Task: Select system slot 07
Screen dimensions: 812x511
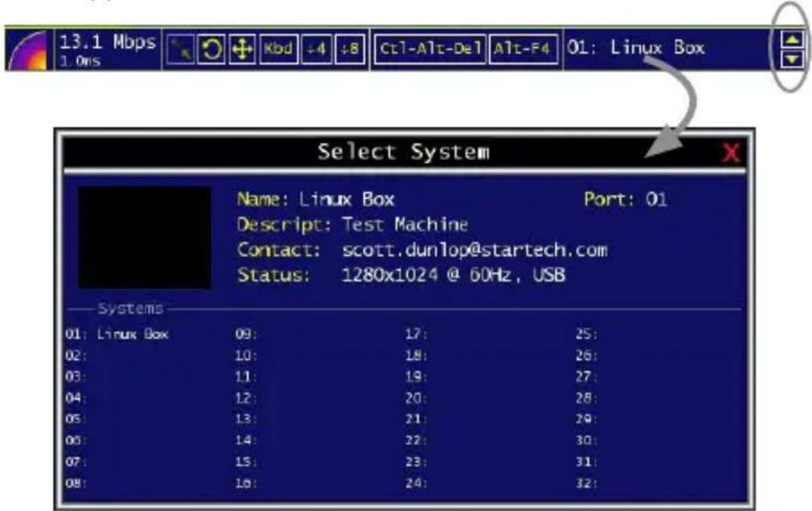Action: [x=75, y=461]
